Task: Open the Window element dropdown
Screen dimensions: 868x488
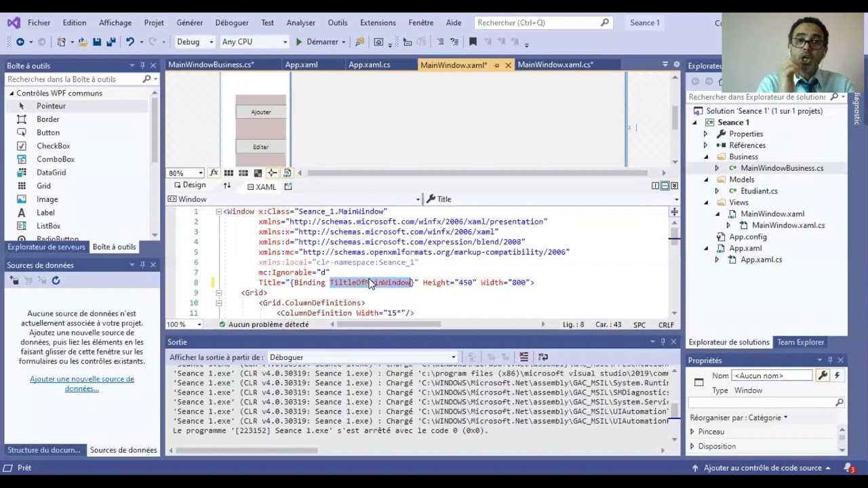Action: (294, 199)
